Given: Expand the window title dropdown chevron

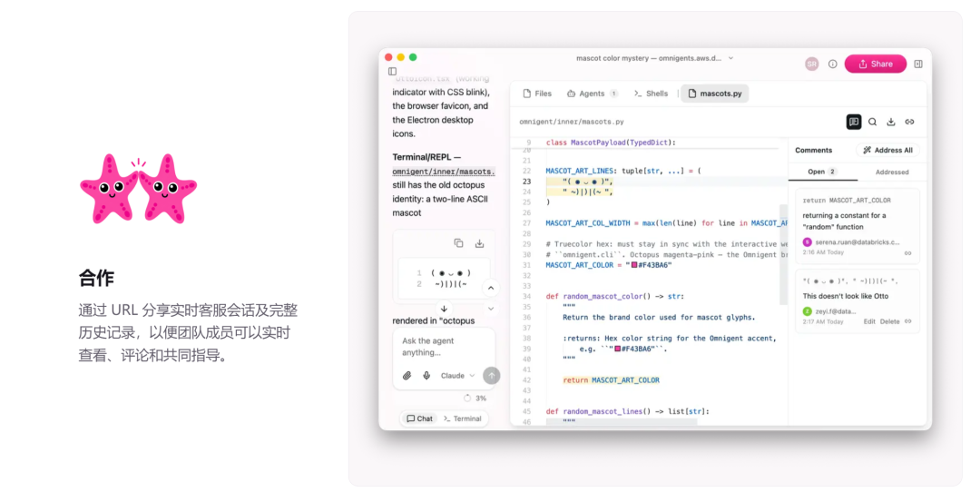Looking at the screenshot, I should [x=730, y=58].
